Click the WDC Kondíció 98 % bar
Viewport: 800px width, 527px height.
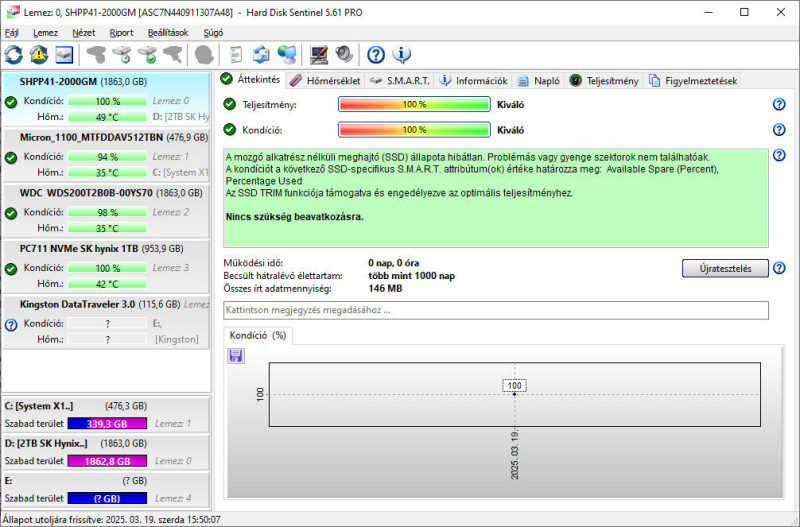point(107,212)
